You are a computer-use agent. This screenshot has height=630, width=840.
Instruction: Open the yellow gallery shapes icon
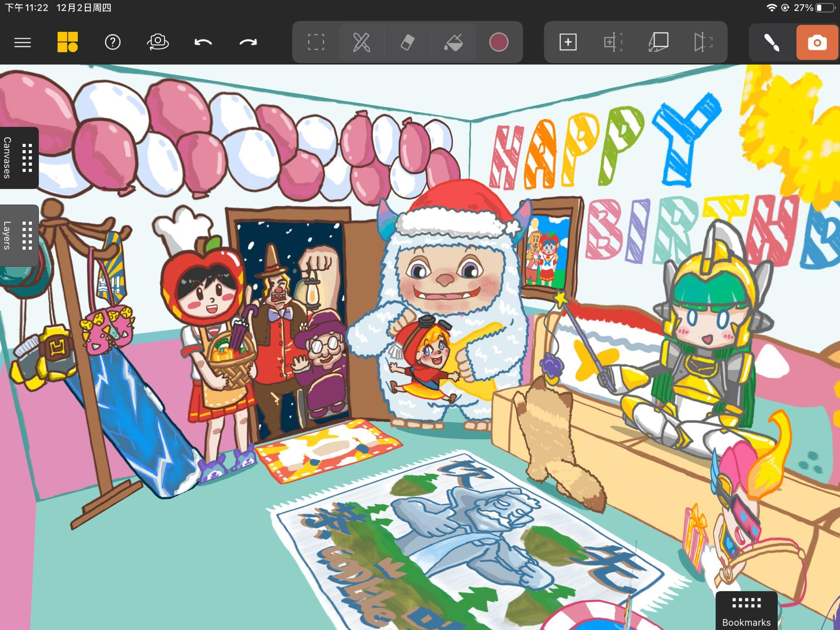tap(67, 42)
